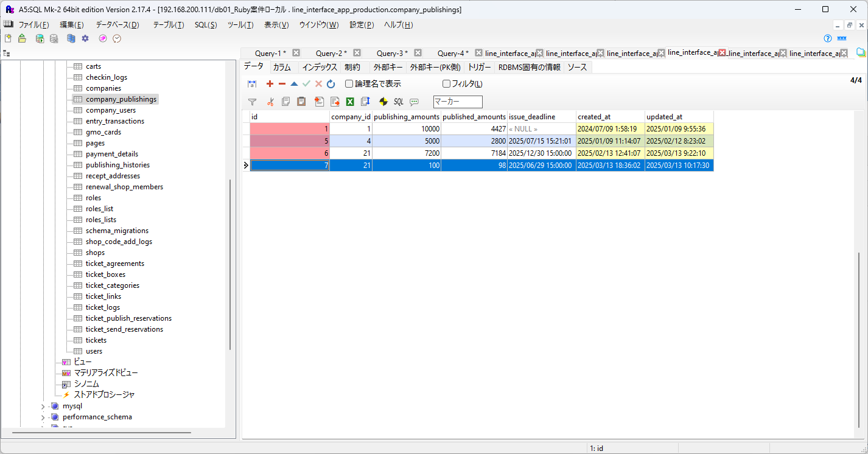The image size is (868, 454).
Task: Open the ヘルプ(H) menu
Action: (398, 25)
